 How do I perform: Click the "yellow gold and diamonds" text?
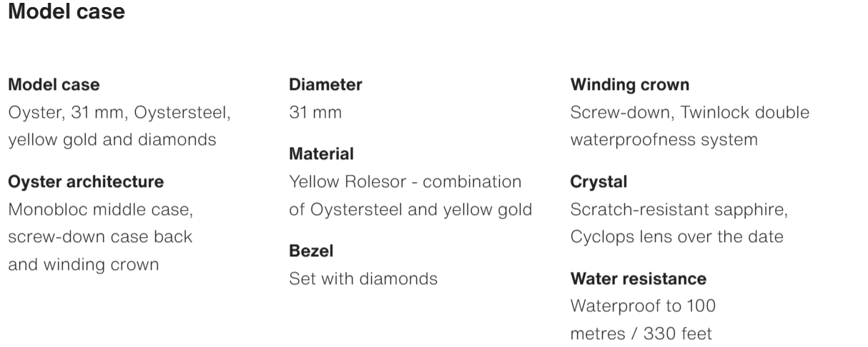[112, 139]
